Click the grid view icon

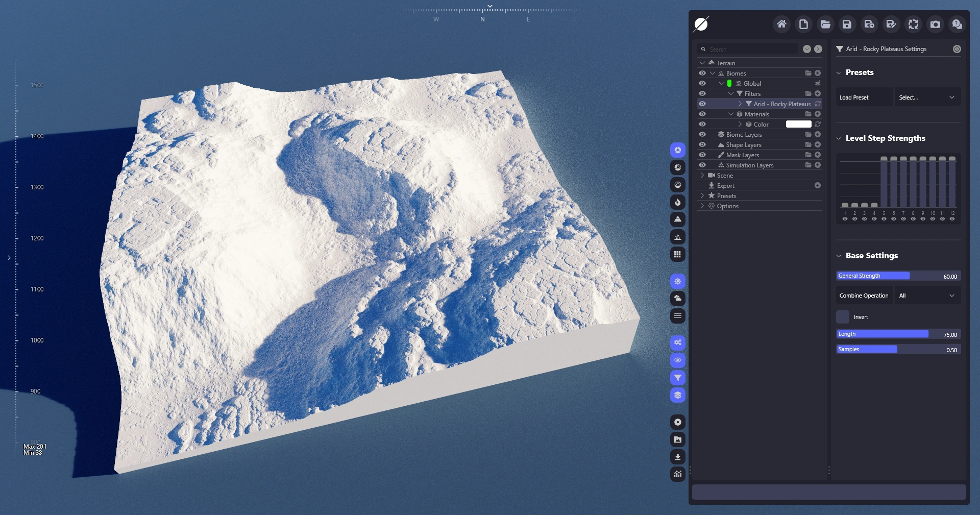tap(677, 254)
